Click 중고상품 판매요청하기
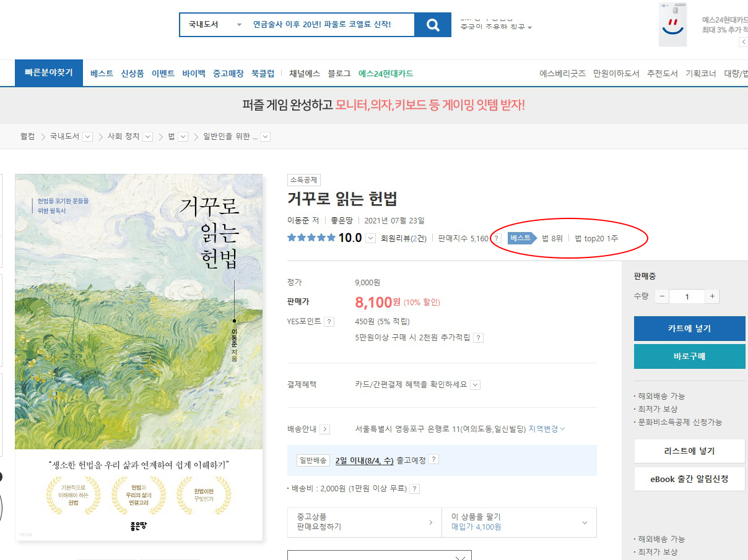This screenshot has height=560, width=748. tap(365, 522)
